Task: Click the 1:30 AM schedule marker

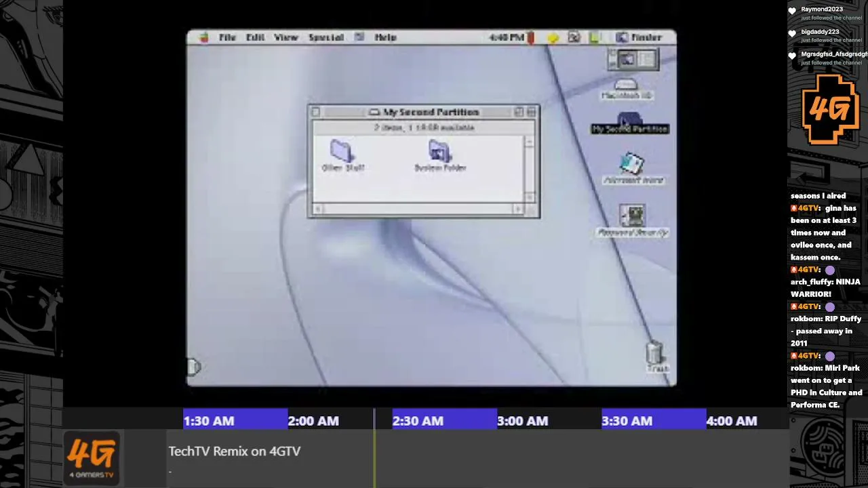Action: (x=209, y=421)
